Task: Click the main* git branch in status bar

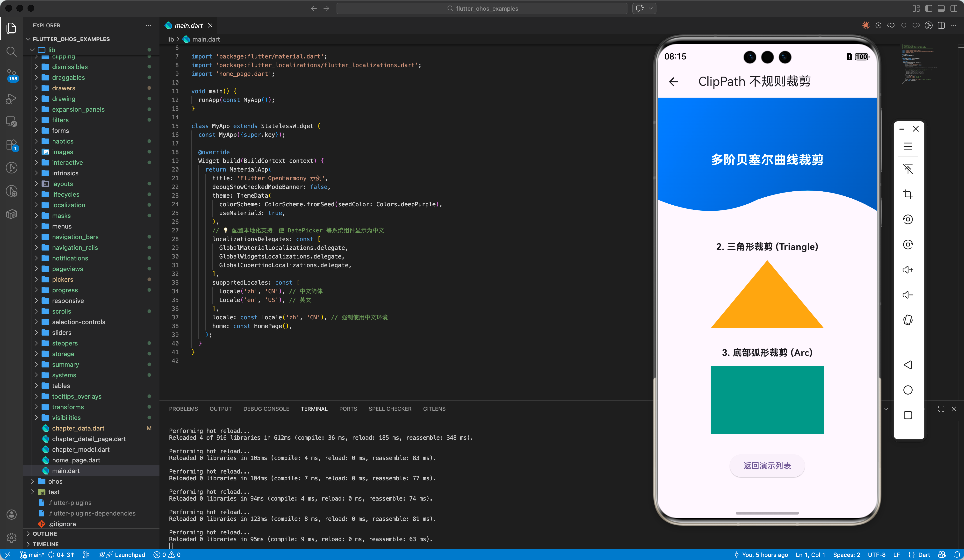Action: pyautogui.click(x=32, y=555)
